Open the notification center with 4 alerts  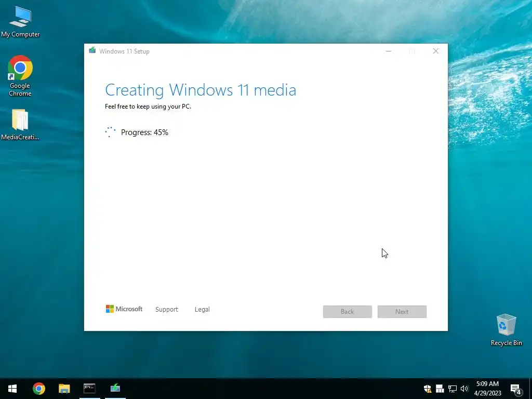[516, 389]
